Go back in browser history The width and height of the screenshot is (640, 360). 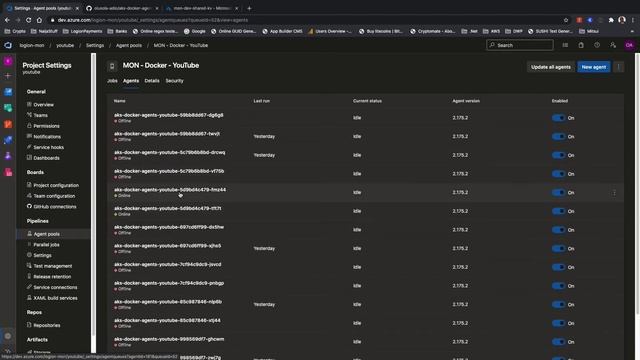click(x=7, y=20)
